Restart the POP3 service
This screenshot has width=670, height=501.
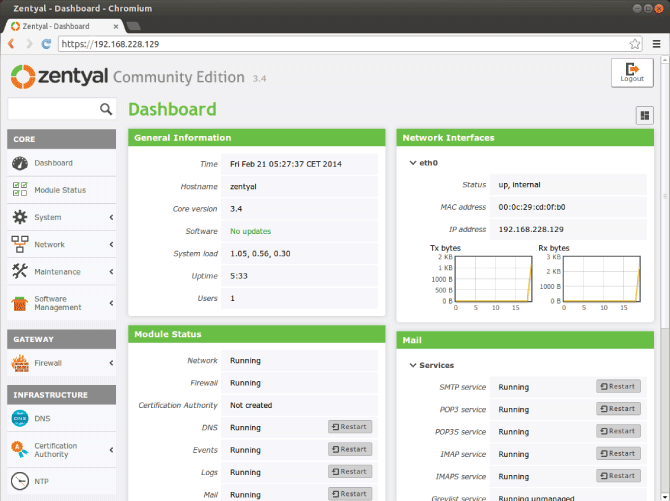pyautogui.click(x=618, y=409)
